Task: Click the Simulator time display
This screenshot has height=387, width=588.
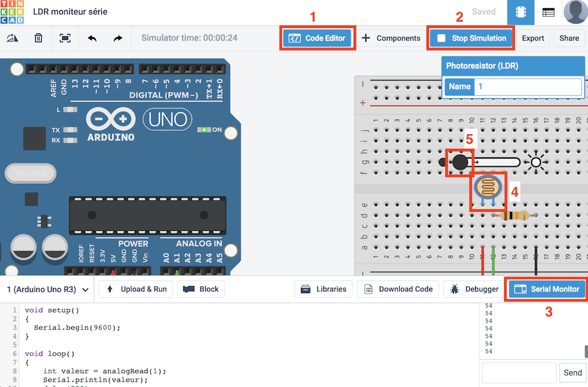Action: point(189,38)
